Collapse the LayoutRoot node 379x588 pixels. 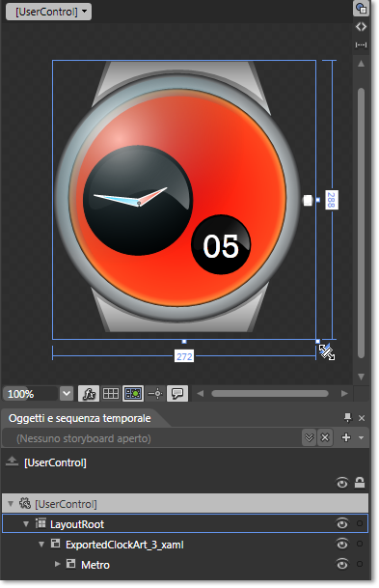[26, 524]
